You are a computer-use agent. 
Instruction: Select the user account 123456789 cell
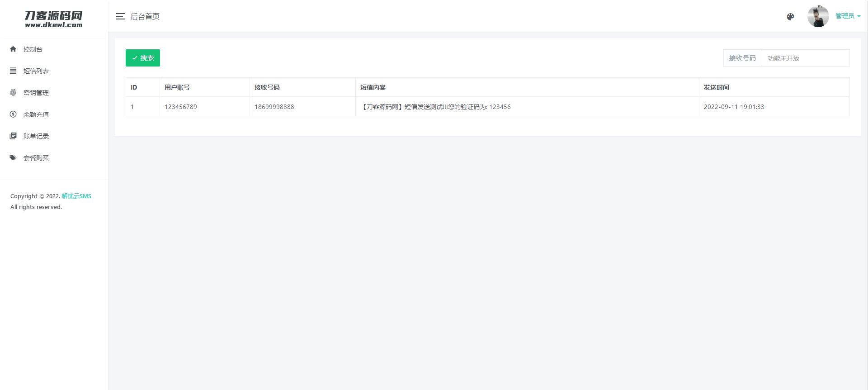[181, 107]
